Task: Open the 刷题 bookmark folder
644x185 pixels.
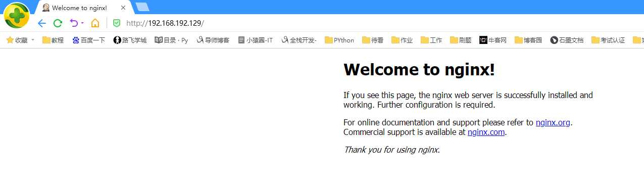Action: pyautogui.click(x=461, y=40)
